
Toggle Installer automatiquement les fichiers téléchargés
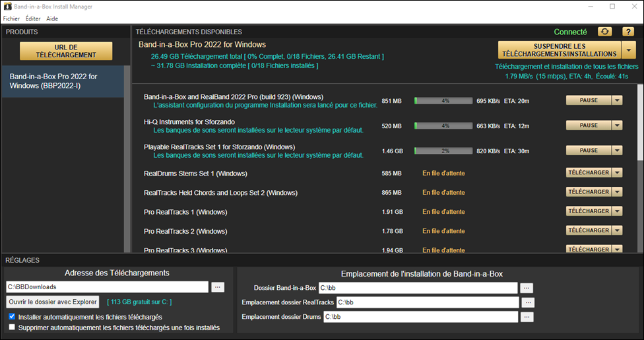(12, 317)
